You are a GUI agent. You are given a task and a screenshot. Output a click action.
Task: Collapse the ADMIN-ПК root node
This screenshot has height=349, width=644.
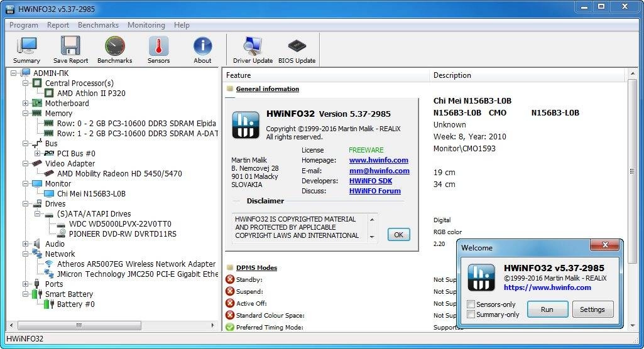coord(14,73)
